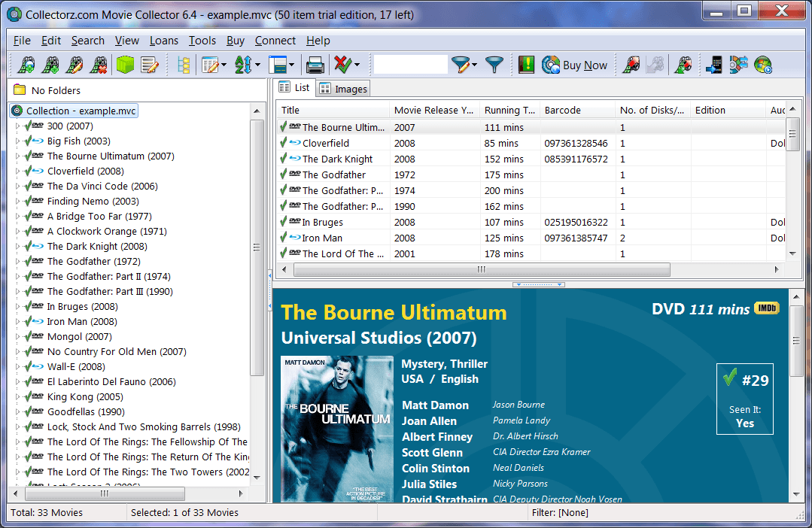Viewport: 812px width, 528px height.
Task: Open the Loans menu
Action: pyautogui.click(x=164, y=41)
